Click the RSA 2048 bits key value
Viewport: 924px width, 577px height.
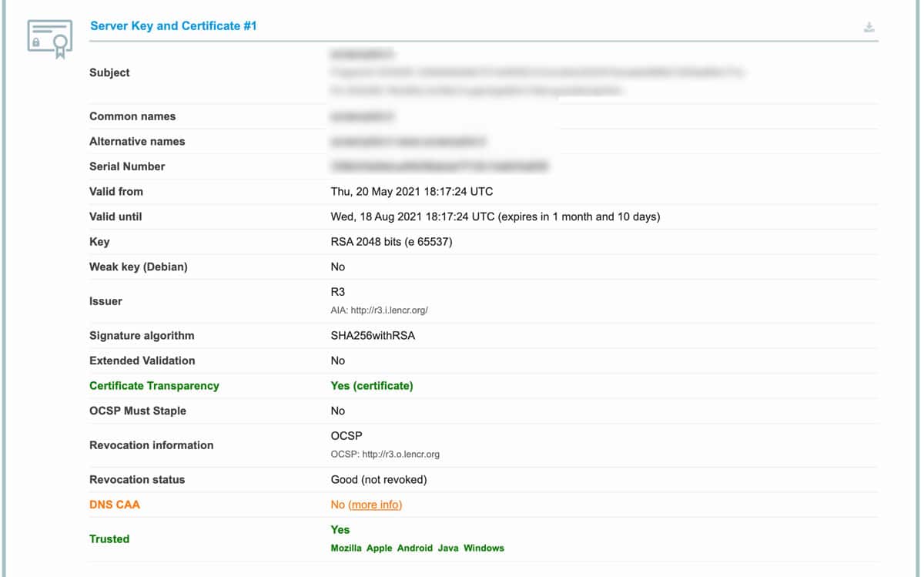(x=391, y=242)
